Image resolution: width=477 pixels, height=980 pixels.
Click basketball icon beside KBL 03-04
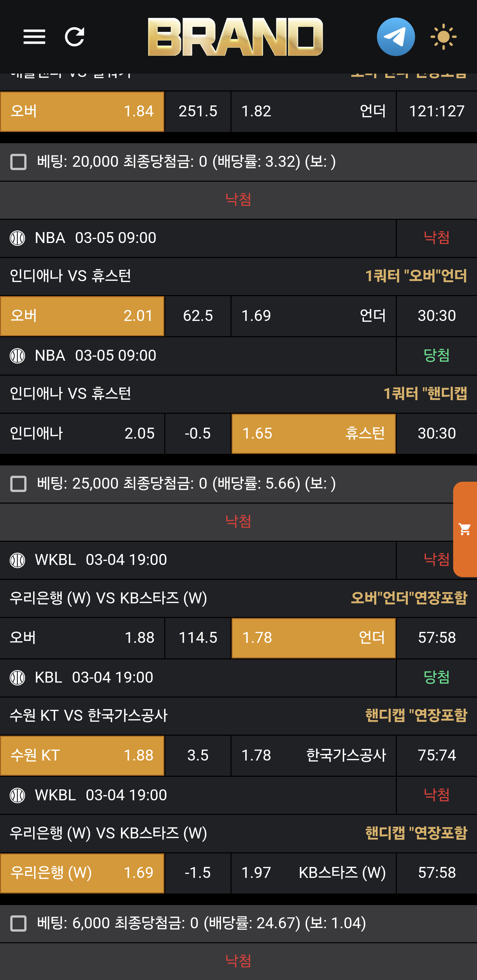tap(18, 678)
